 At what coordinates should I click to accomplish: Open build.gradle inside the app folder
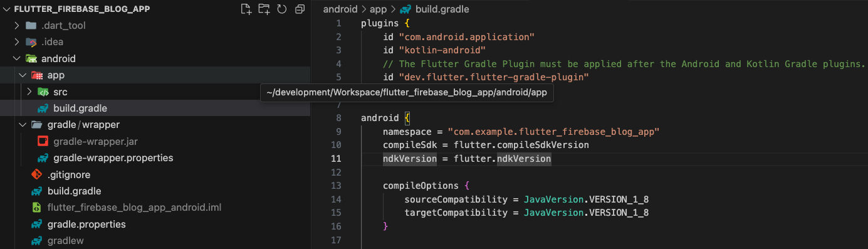pos(155,109)
